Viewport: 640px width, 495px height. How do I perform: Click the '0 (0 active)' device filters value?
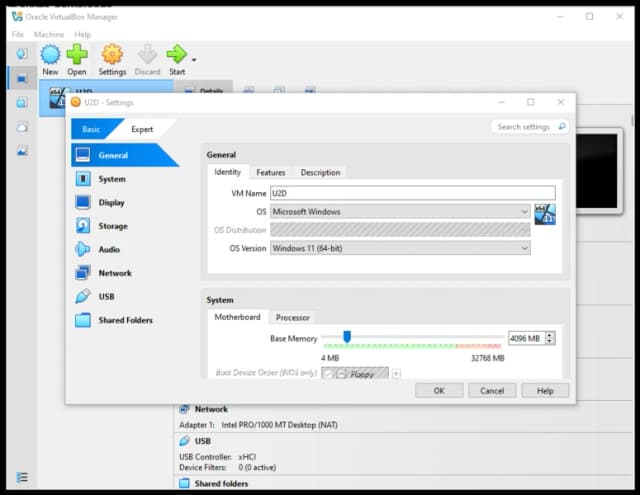pyautogui.click(x=257, y=467)
